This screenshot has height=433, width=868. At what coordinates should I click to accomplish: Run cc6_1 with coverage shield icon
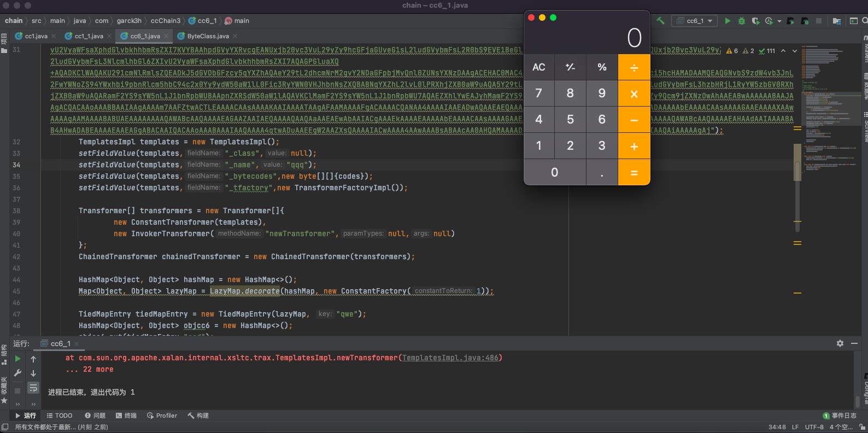755,21
